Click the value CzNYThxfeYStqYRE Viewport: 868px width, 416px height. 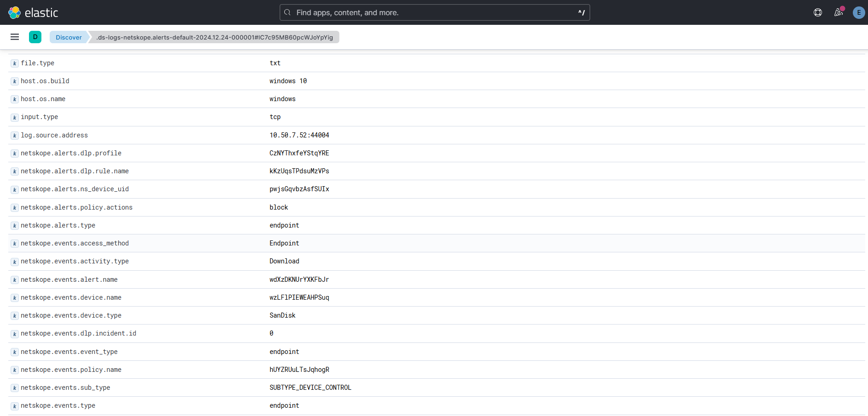pos(299,153)
